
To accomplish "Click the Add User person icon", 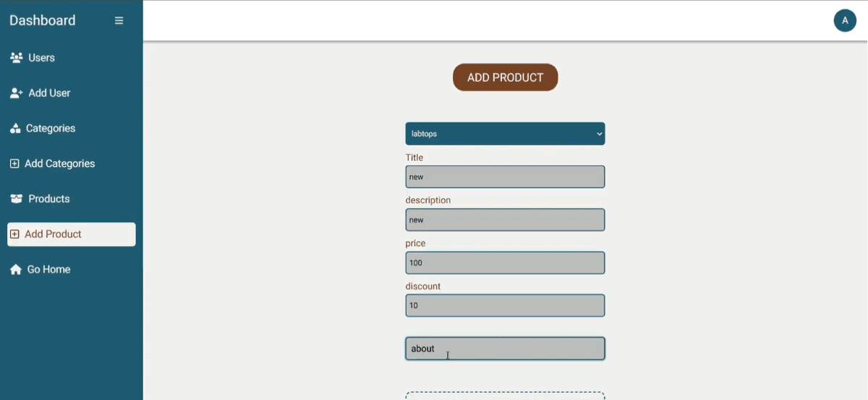I will [x=16, y=93].
